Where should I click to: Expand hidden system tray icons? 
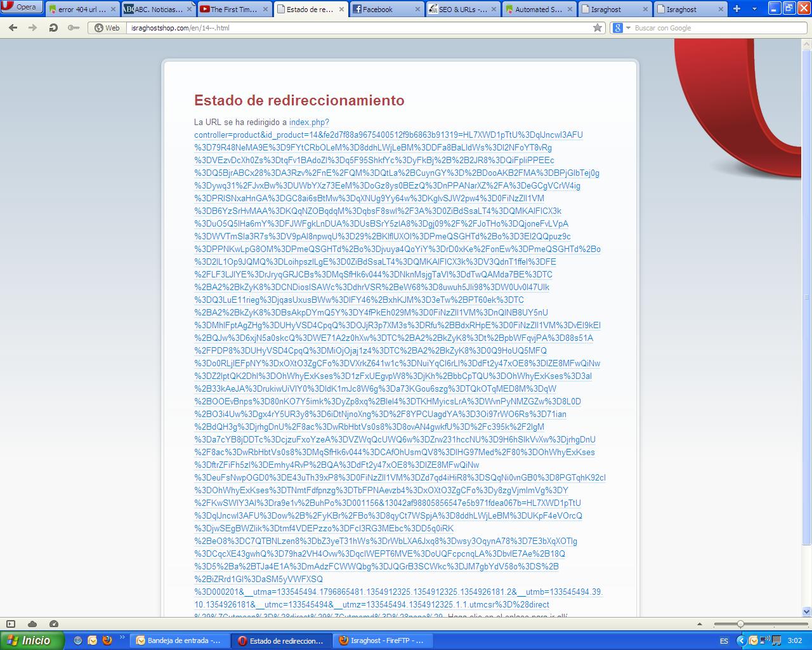[741, 641]
